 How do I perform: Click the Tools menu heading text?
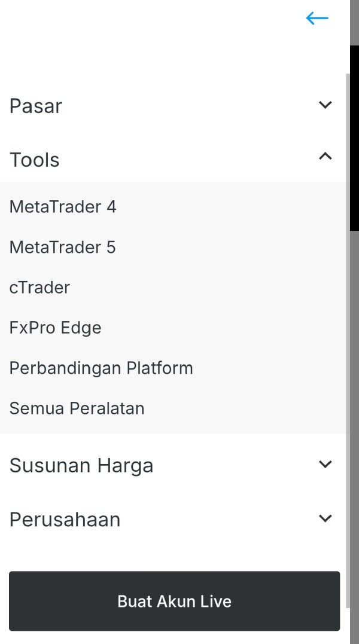[35, 160]
